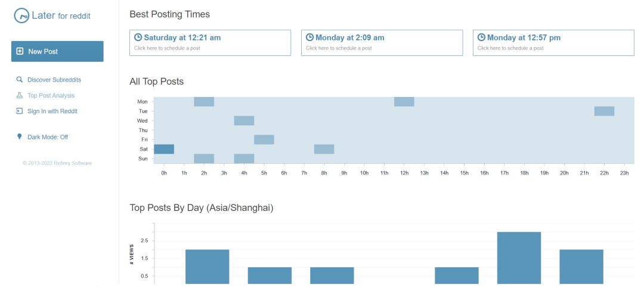644x287 pixels.
Task: Click the Friday 5h heatmap cell
Action: coord(264,139)
